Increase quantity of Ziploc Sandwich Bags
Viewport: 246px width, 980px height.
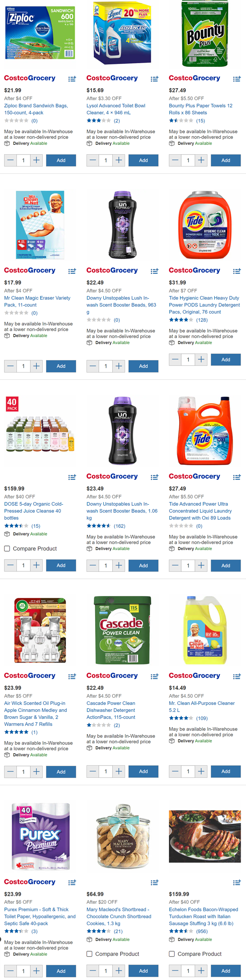pyautogui.click(x=36, y=160)
